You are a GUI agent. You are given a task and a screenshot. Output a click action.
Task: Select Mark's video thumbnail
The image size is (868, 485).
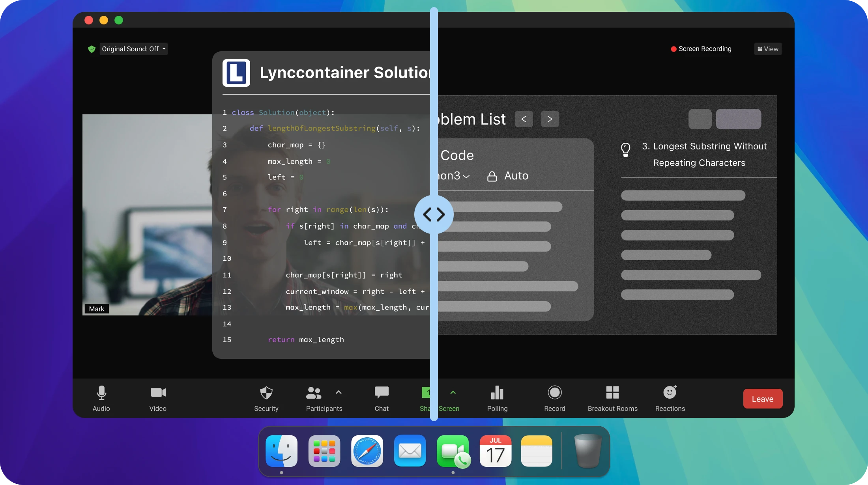pyautogui.click(x=147, y=215)
